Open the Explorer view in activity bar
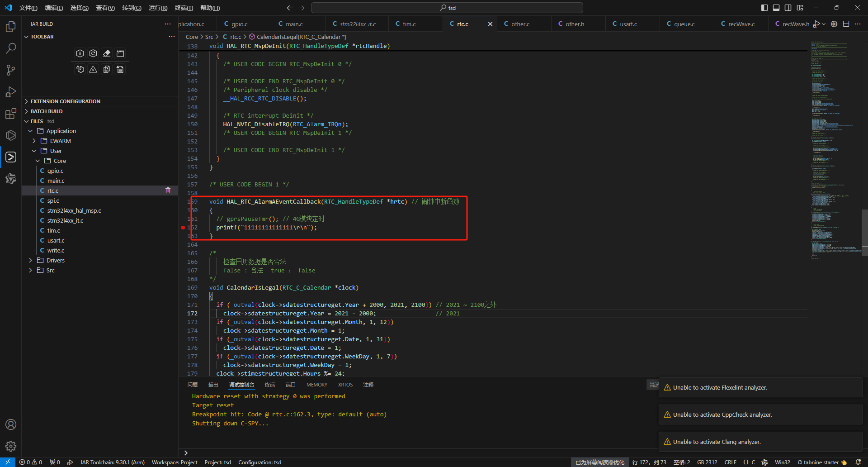This screenshot has height=467, width=868. (x=11, y=27)
